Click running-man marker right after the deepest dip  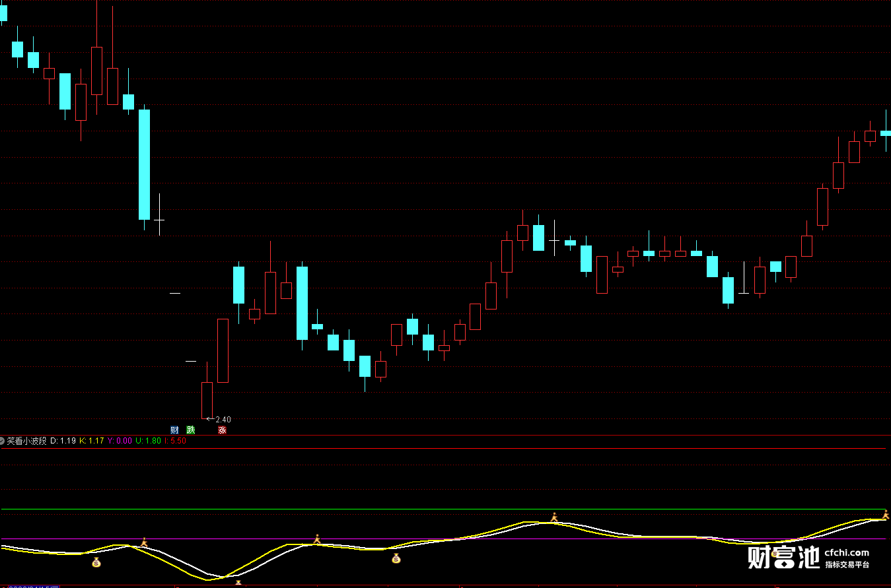317,539
